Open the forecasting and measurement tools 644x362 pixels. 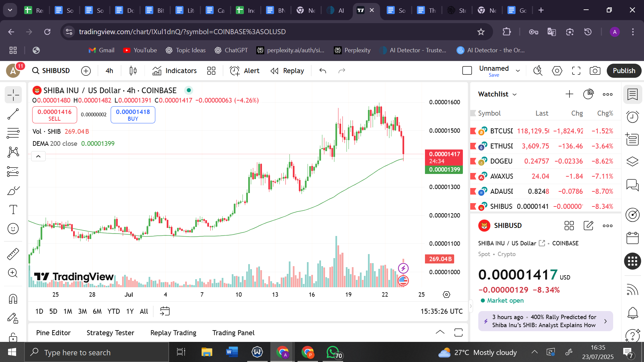[13, 172]
